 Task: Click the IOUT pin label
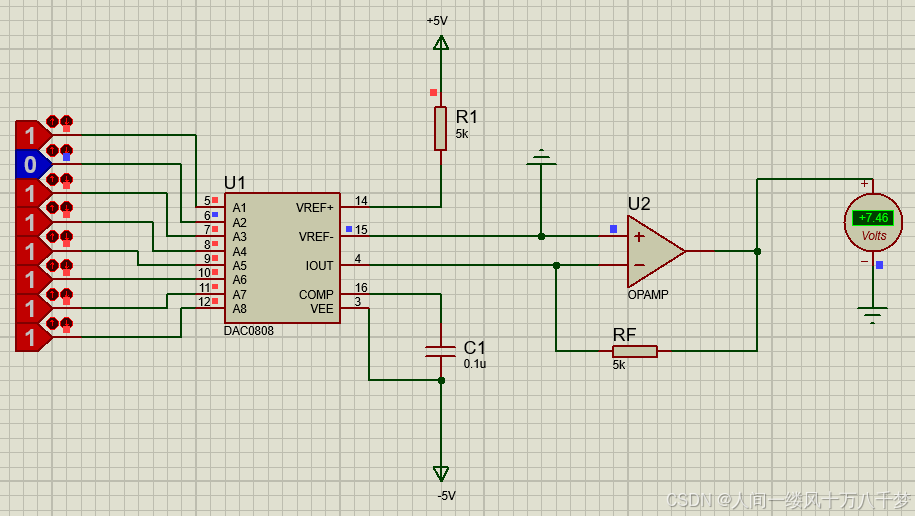coord(319,266)
